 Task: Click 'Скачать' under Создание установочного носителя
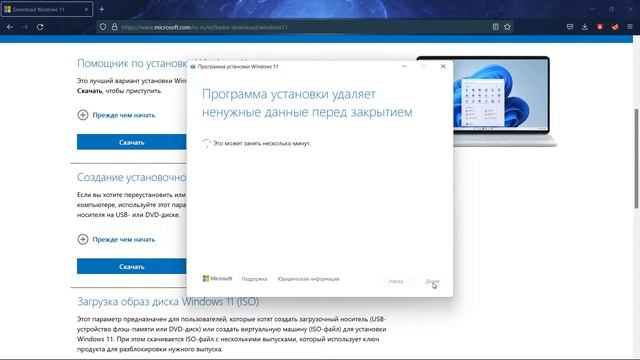point(131,266)
